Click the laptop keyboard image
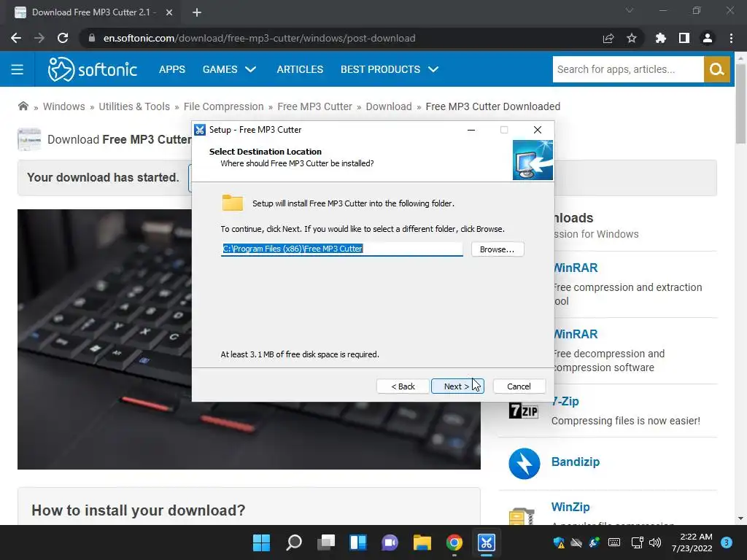 pos(249,339)
